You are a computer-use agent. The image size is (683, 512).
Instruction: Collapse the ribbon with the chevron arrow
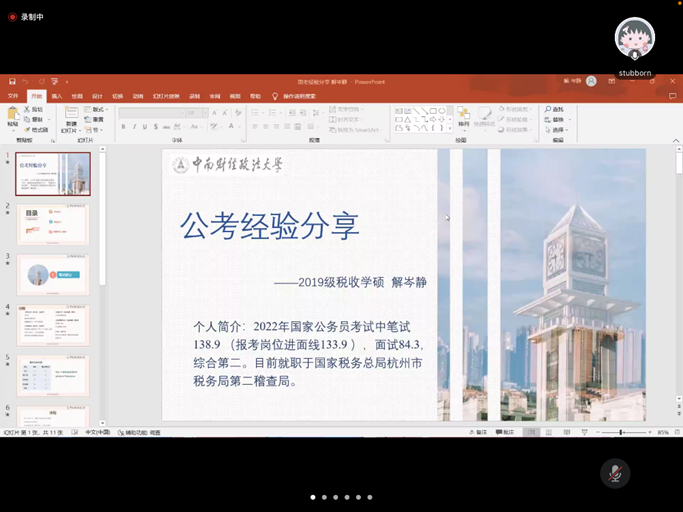[x=676, y=141]
